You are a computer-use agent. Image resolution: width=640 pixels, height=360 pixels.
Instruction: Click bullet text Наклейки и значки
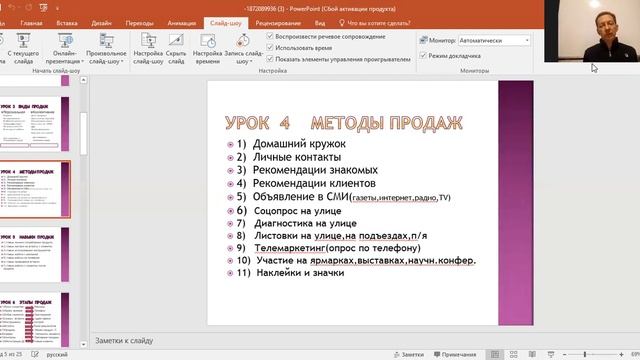(300, 273)
